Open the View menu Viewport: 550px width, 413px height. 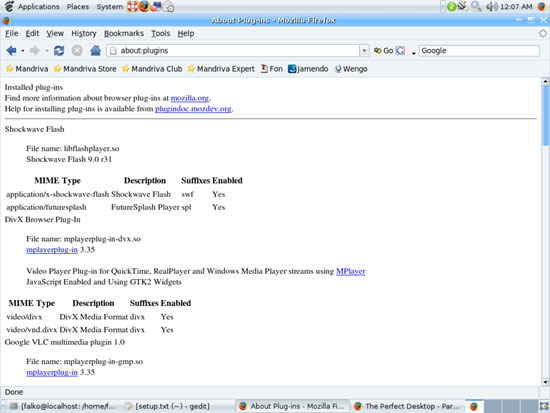[x=55, y=33]
